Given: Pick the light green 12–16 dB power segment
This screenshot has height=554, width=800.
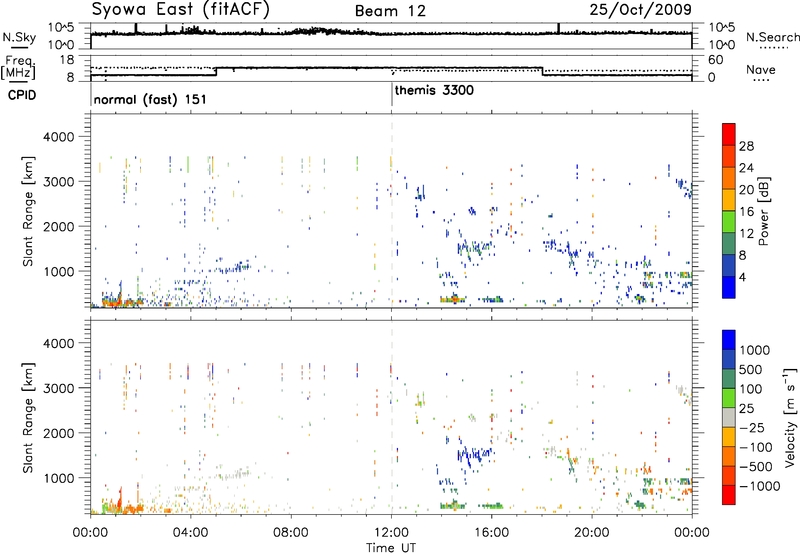Looking at the screenshot, I should click(729, 222).
